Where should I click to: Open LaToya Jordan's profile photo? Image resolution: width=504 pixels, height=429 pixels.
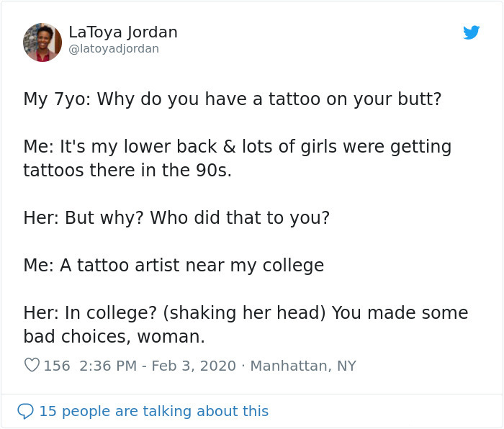[42, 42]
